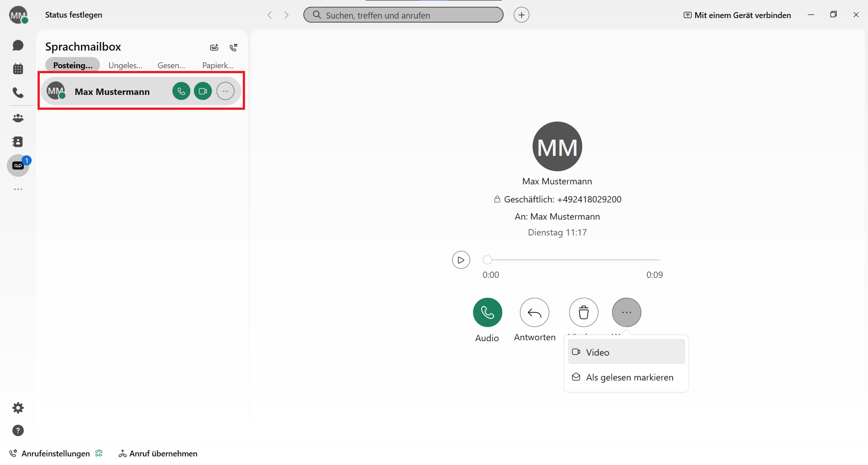Click the settings gear icon

click(x=18, y=408)
